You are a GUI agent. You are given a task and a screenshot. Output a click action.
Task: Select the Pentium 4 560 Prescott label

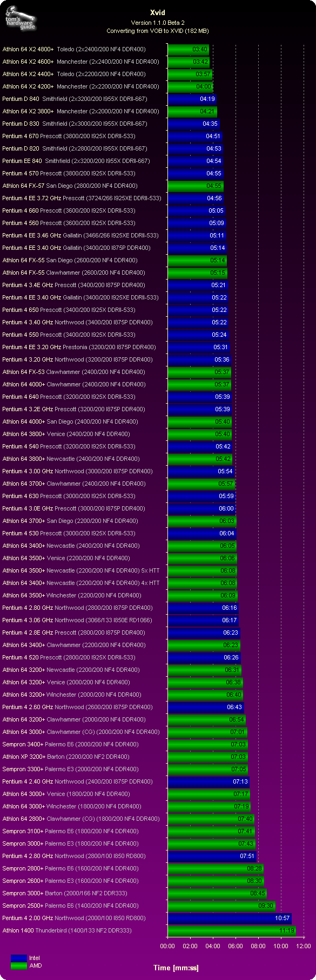click(x=69, y=223)
